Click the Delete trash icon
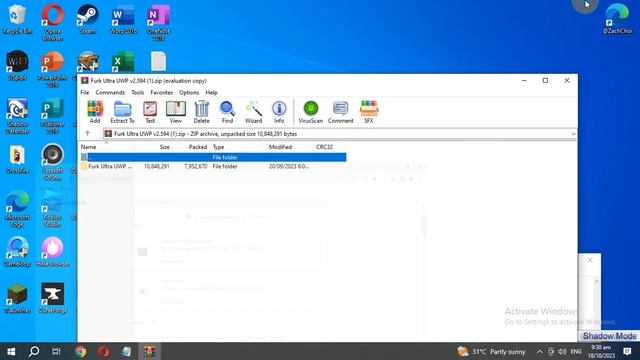The width and height of the screenshot is (640, 360). click(x=201, y=112)
